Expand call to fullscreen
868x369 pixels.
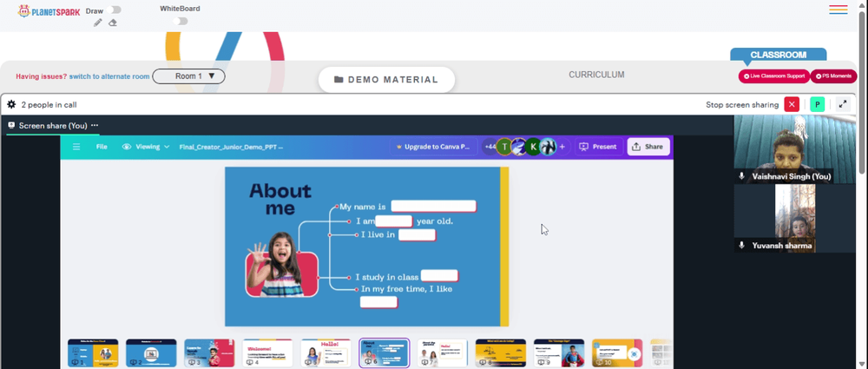coord(843,104)
